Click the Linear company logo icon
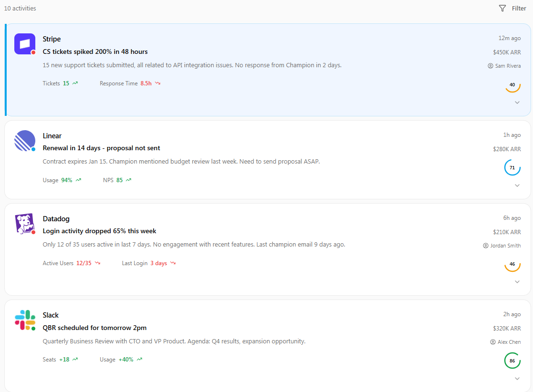Viewport: 533px width, 392px height. 25,141
